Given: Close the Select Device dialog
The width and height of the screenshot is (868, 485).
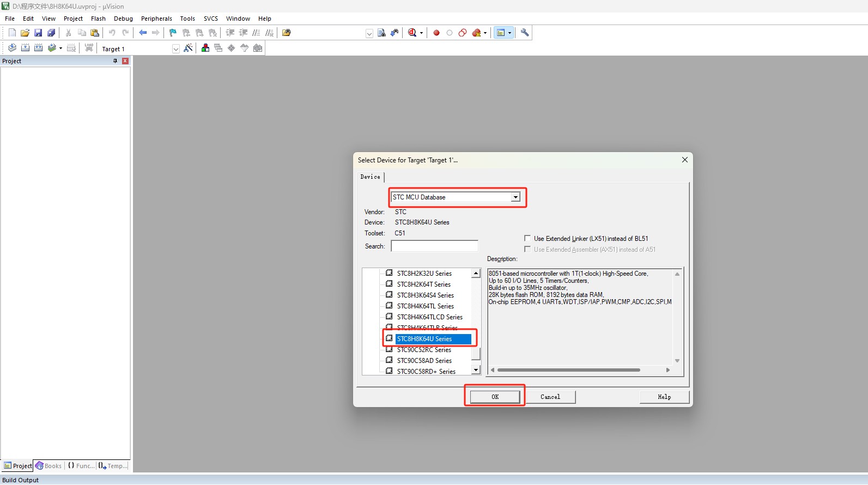Looking at the screenshot, I should pyautogui.click(x=685, y=160).
